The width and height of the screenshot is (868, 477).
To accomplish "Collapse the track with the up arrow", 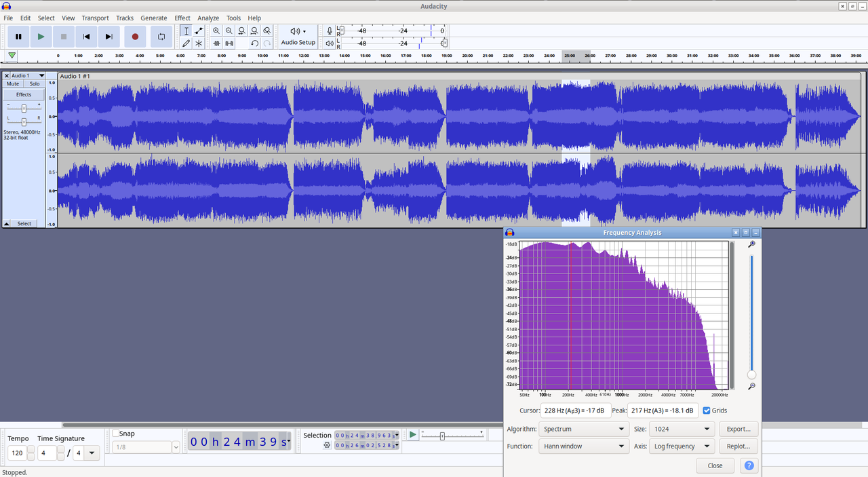I will [x=7, y=223].
